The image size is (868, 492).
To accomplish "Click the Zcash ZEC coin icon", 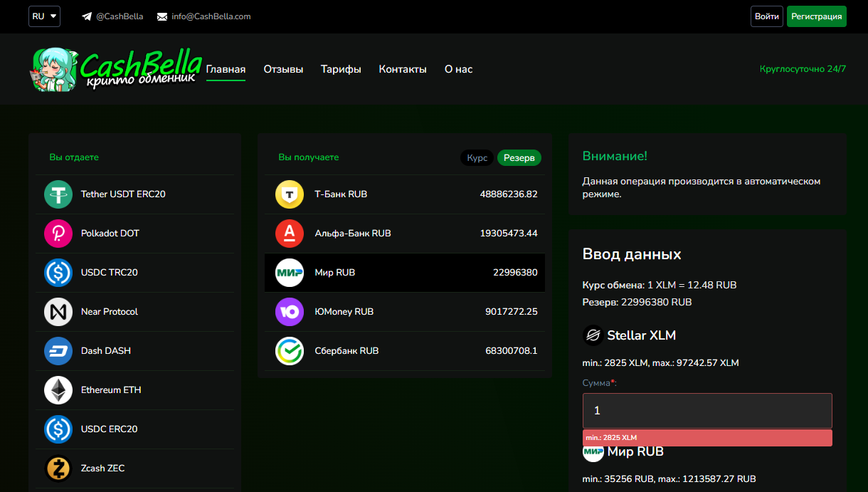I will (x=58, y=469).
